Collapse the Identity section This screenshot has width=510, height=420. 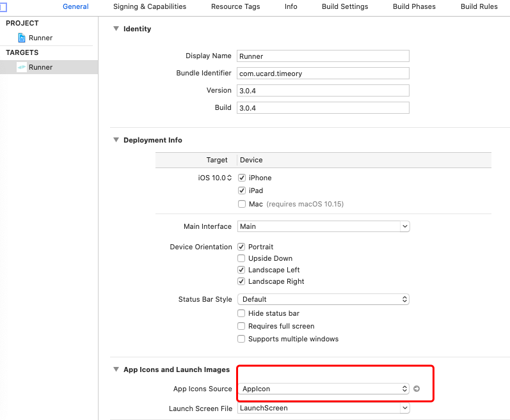point(116,29)
